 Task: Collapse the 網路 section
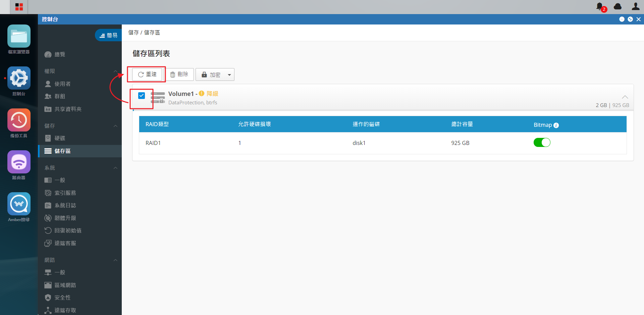click(115, 260)
